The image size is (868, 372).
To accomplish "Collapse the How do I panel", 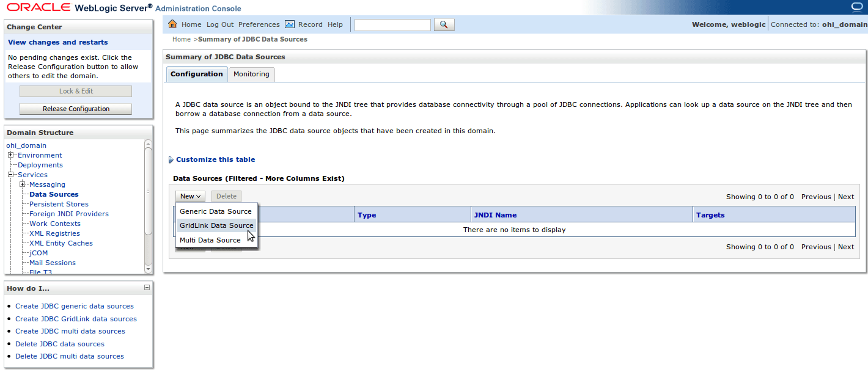I will click(147, 287).
